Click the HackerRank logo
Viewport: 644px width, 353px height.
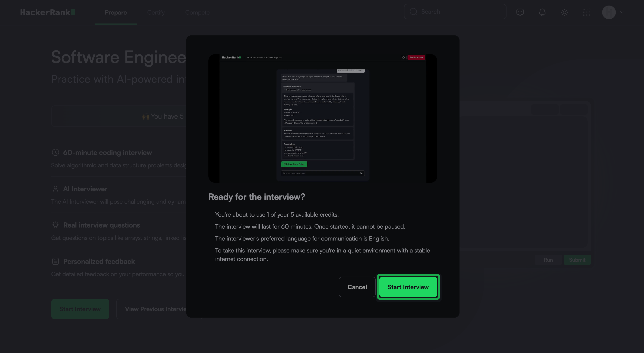coord(47,12)
